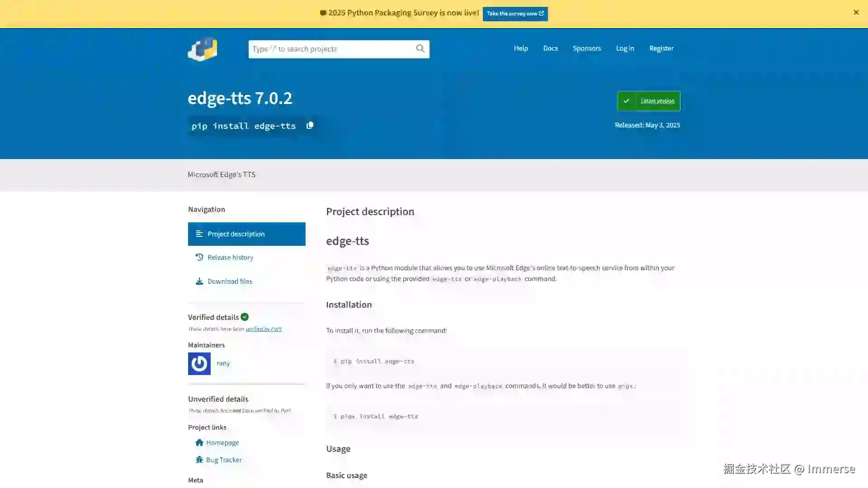The width and height of the screenshot is (868, 488).
Task: Select the Project description lines icon
Action: 199,234
